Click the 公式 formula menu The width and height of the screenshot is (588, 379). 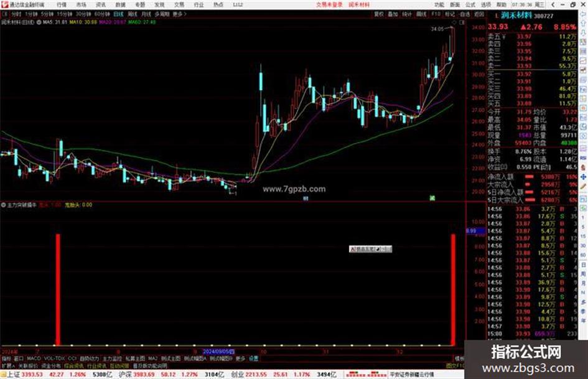click(x=470, y=4)
